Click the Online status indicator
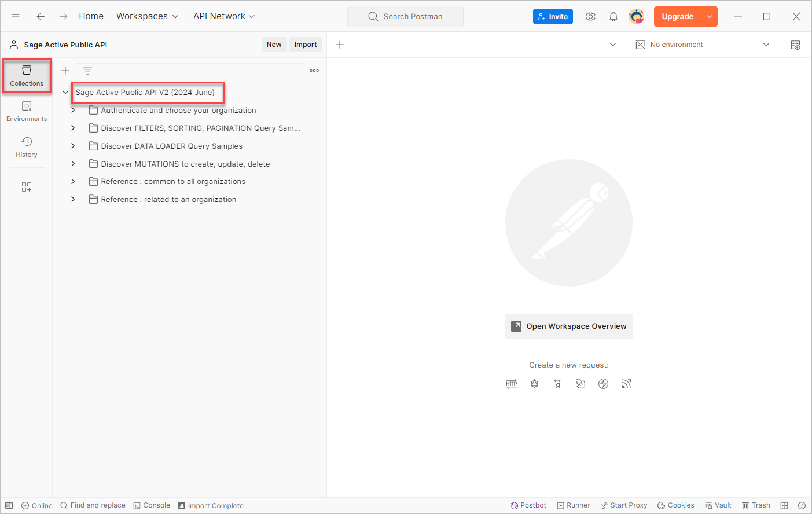Image resolution: width=812 pixels, height=514 pixels. coord(37,505)
